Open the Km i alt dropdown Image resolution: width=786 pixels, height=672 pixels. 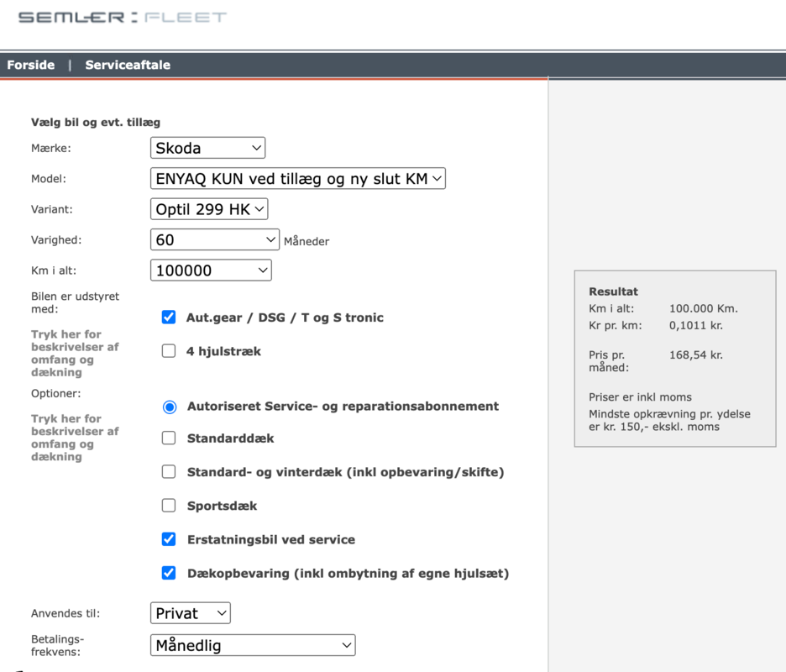[211, 270]
